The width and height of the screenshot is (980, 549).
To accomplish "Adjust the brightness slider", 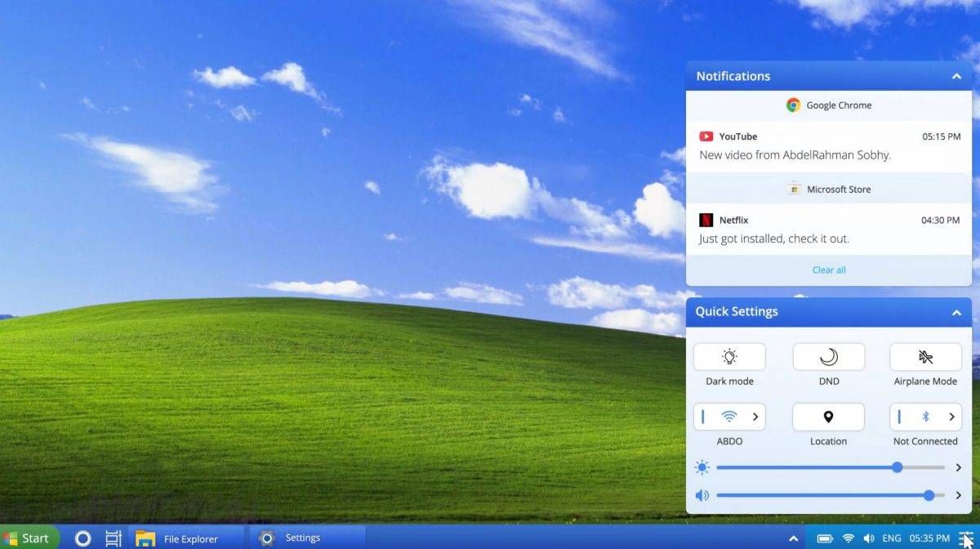I will click(896, 467).
